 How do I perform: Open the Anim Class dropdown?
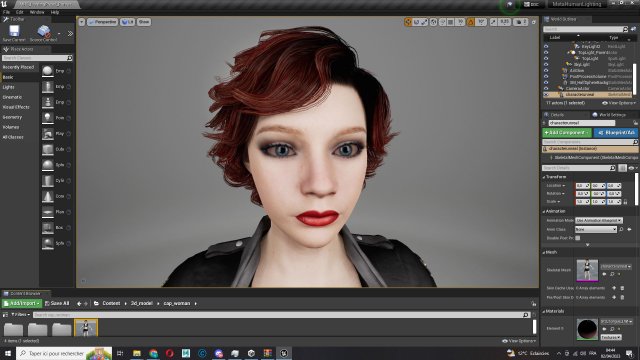tap(596, 229)
